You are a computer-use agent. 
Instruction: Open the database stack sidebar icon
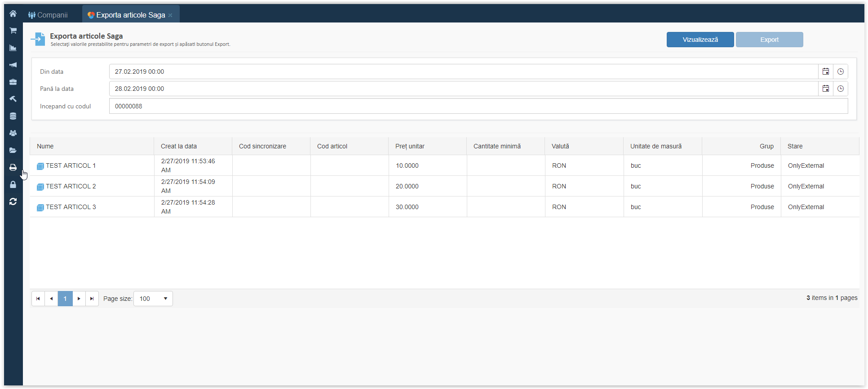pyautogui.click(x=13, y=116)
